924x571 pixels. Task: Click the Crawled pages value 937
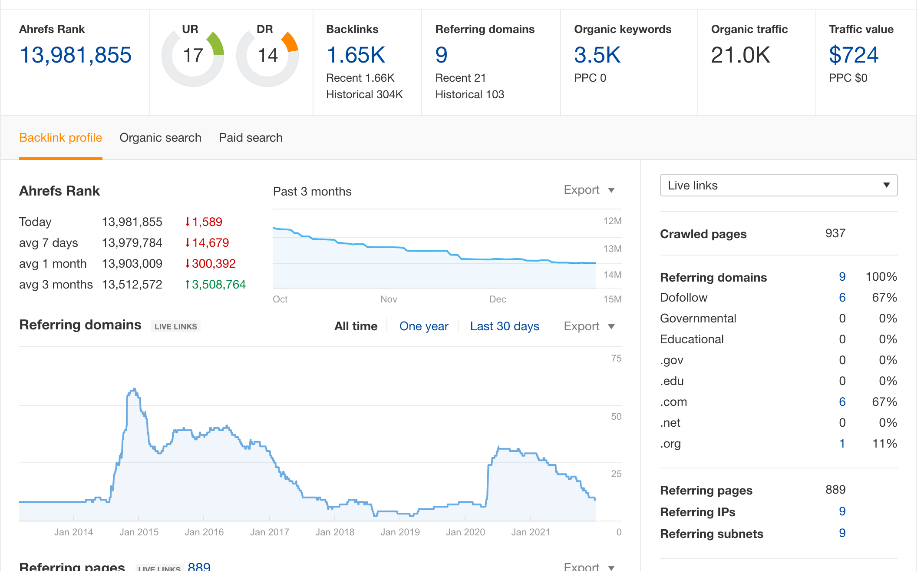[835, 233]
